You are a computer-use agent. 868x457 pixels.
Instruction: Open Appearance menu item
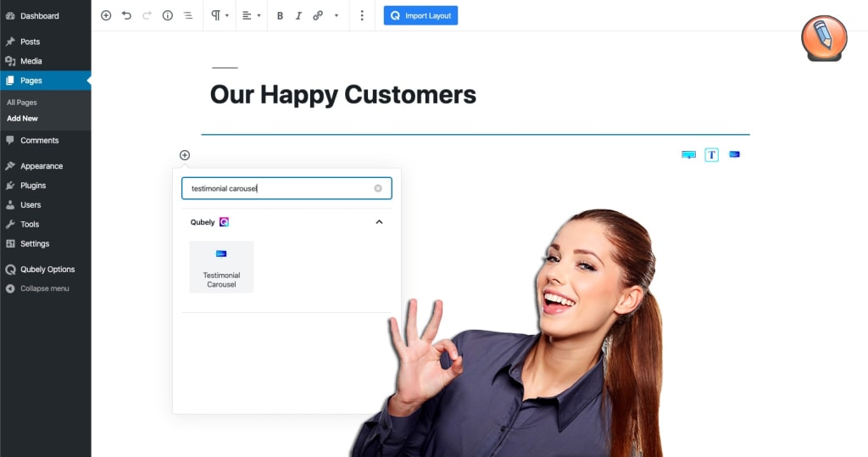coord(42,166)
